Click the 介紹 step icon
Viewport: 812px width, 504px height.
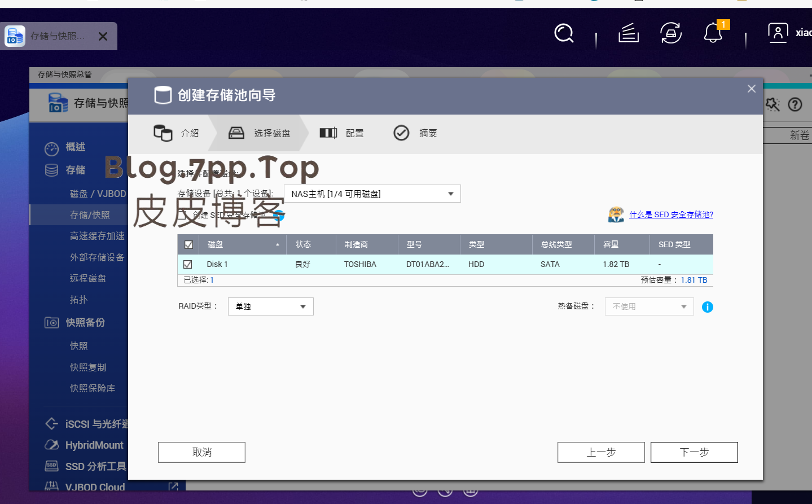pos(163,133)
